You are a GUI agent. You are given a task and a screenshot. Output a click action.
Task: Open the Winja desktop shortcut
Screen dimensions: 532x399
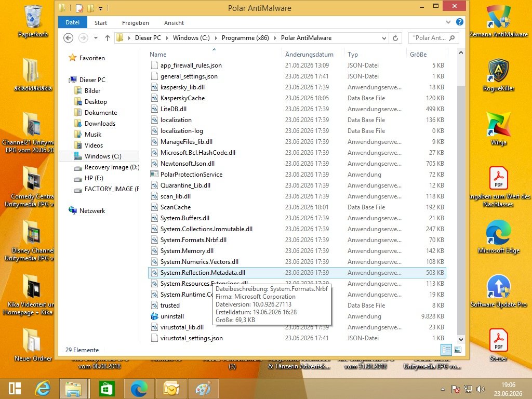[498, 129]
